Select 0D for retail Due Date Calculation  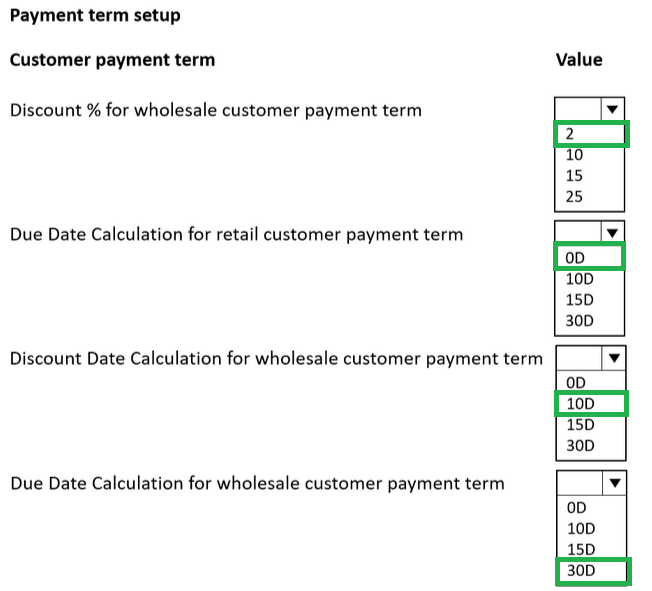590,258
